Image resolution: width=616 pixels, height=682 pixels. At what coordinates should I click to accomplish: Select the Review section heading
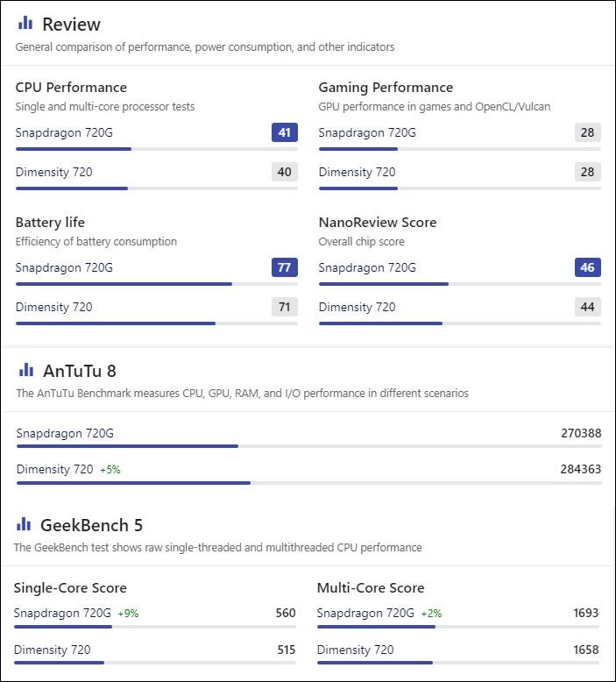71,25
